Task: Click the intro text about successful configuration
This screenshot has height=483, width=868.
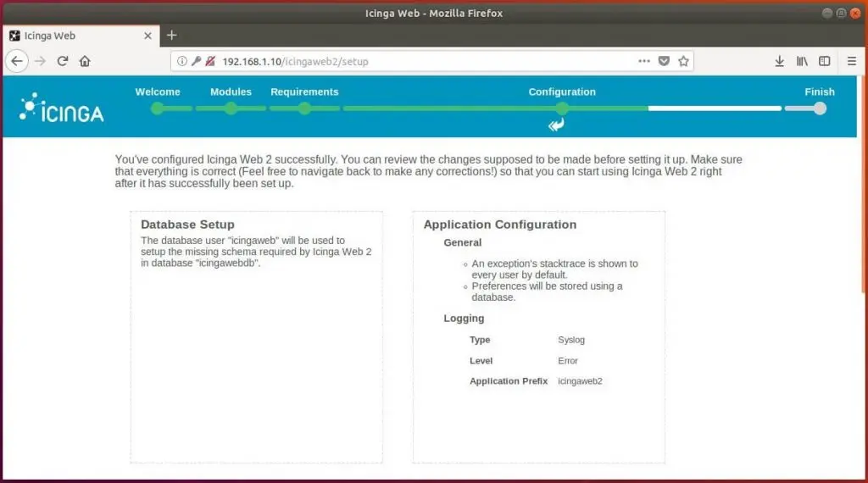Action: [x=428, y=171]
